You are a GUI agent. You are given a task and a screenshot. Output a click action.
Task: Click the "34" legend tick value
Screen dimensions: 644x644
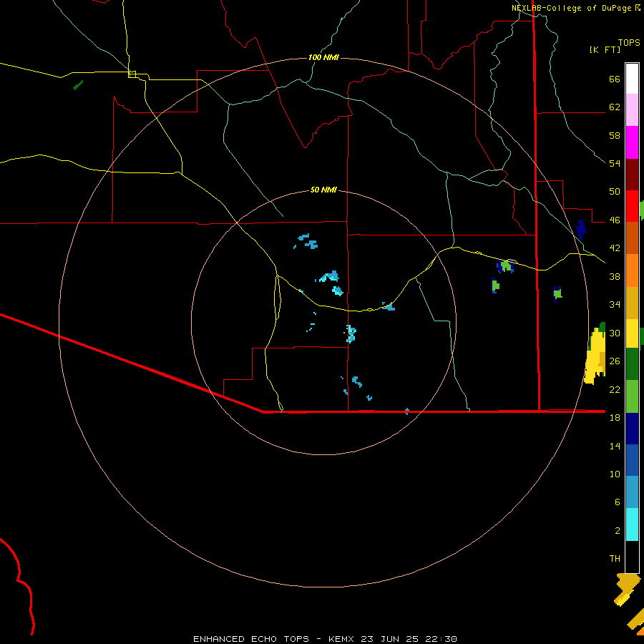615,305
